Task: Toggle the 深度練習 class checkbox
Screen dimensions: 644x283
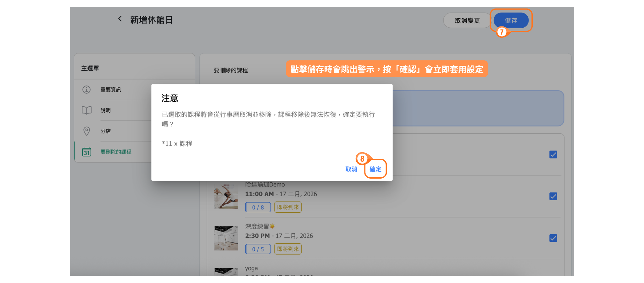Action: pos(553,238)
